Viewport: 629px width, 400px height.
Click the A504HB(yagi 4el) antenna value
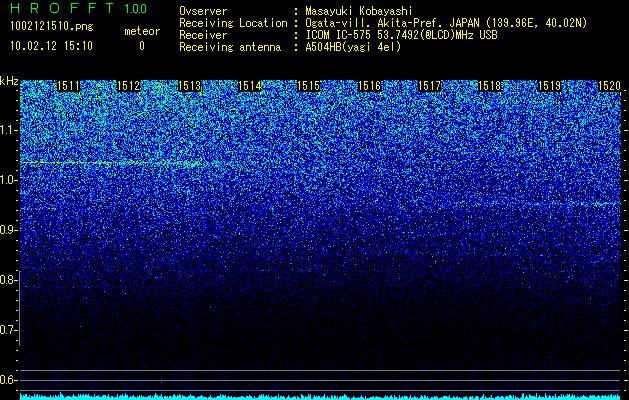pyautogui.click(x=353, y=47)
